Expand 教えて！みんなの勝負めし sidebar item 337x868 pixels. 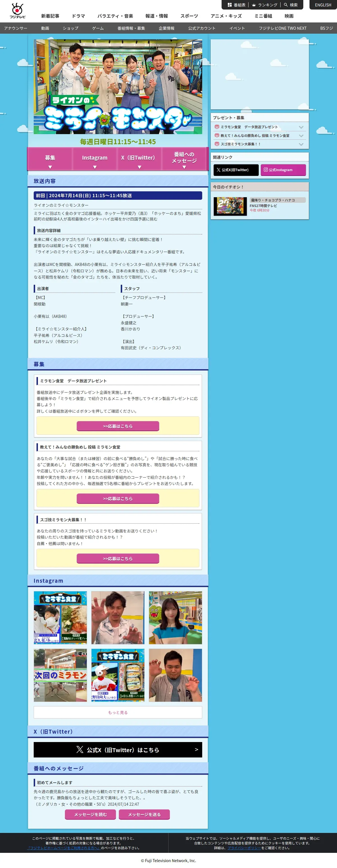tap(259, 136)
